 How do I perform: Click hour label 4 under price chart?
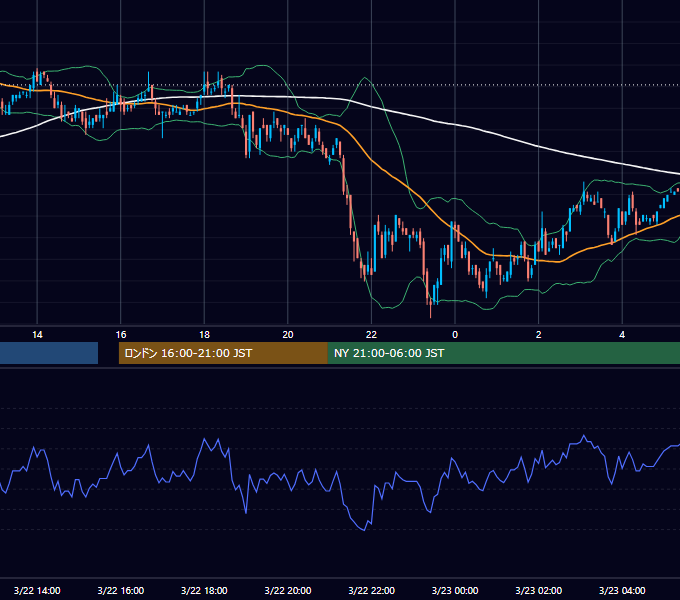click(622, 335)
